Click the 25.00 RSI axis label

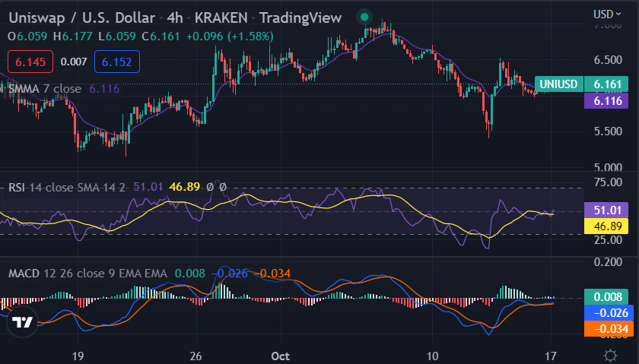pos(608,240)
